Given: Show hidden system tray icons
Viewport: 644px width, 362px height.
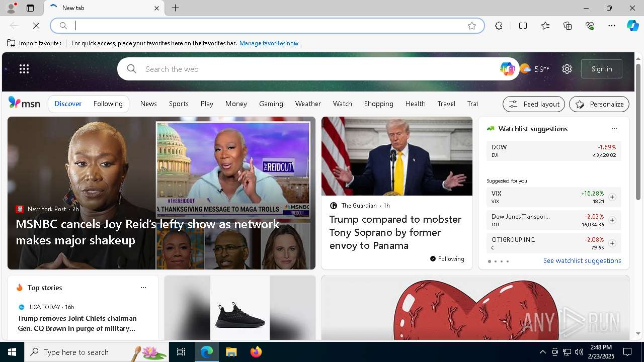Looking at the screenshot, I should pos(542,352).
